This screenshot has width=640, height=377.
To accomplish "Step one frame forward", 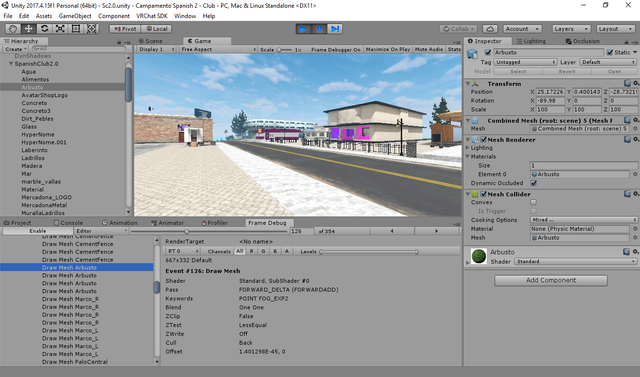I will [x=335, y=29].
